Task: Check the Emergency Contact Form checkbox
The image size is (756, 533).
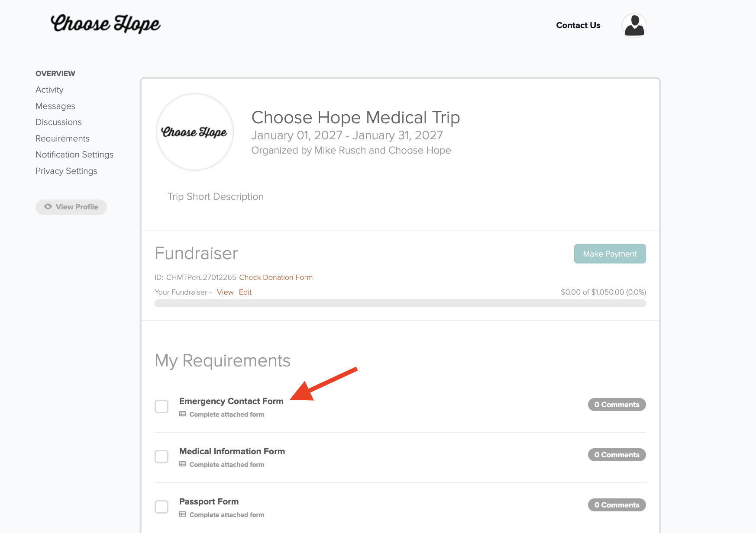Action: tap(162, 406)
